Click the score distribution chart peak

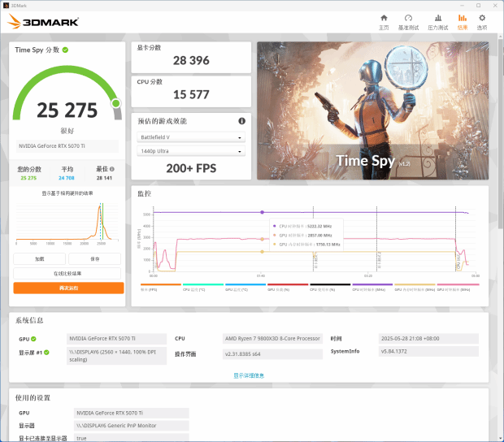pos(100,206)
